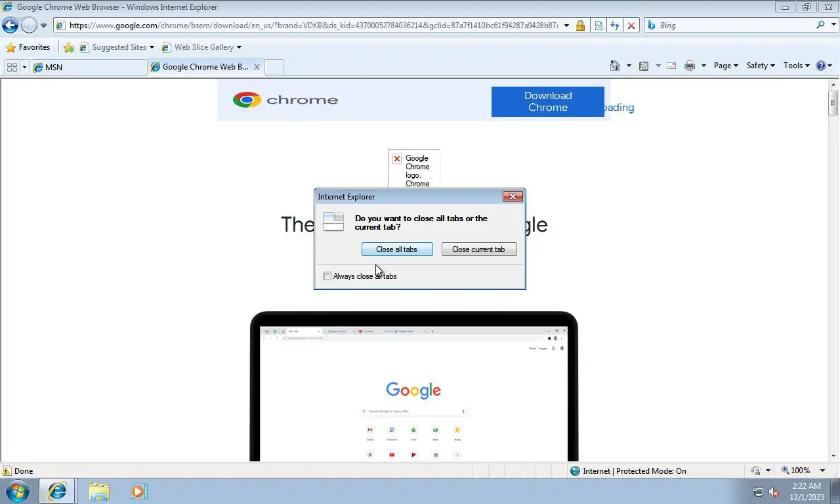Click the Forward navigation arrow button
Viewport: 840px width, 504px height.
coord(29,26)
